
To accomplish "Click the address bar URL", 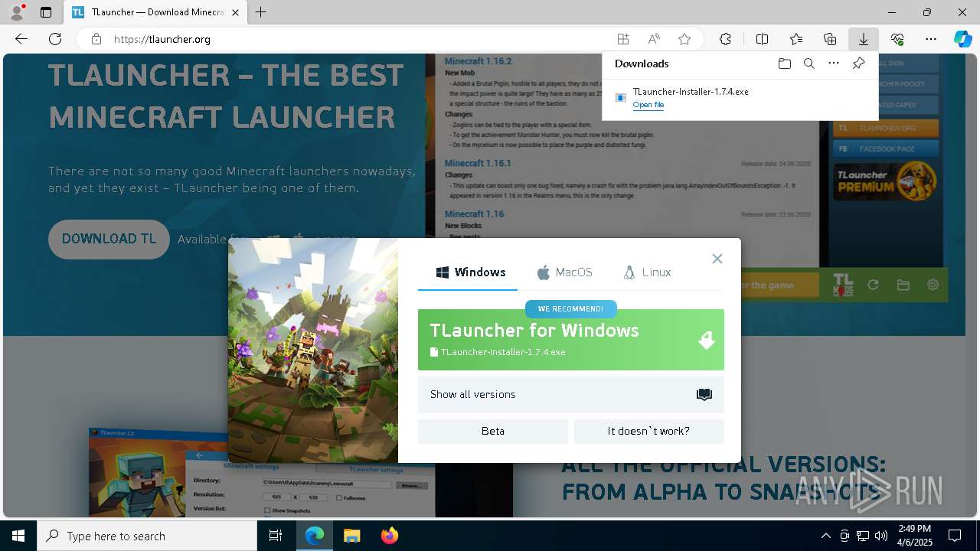I will (x=162, y=39).
